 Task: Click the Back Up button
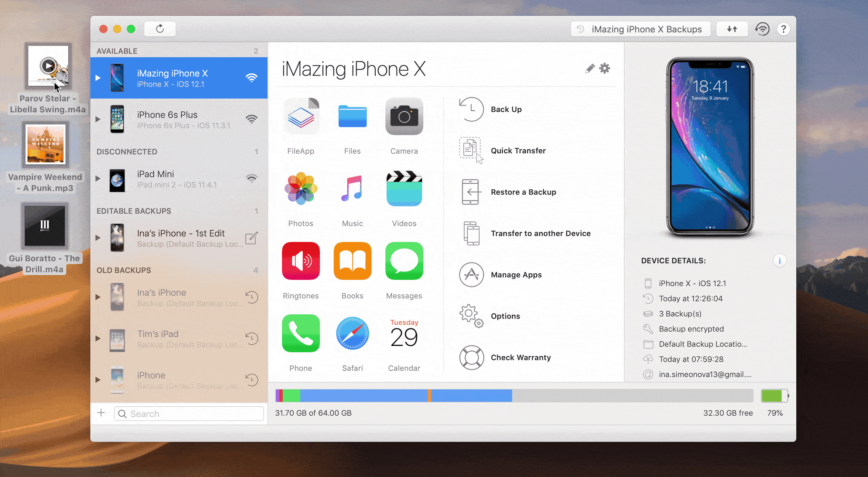click(506, 109)
